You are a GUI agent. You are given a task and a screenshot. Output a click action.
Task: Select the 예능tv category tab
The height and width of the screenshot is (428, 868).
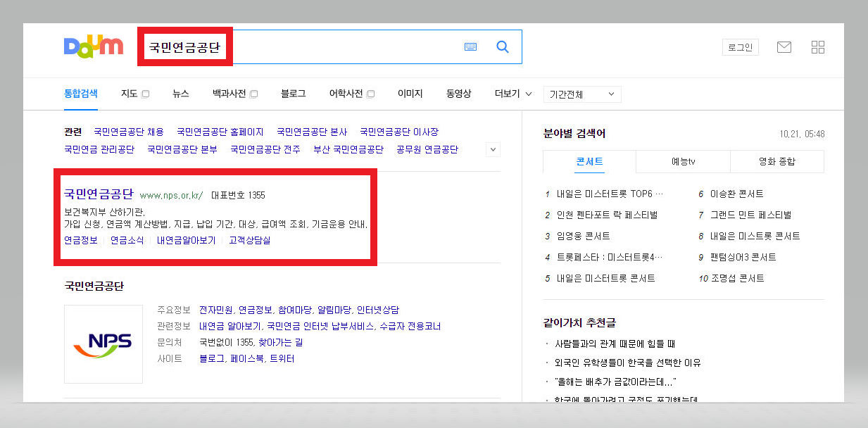click(x=683, y=161)
